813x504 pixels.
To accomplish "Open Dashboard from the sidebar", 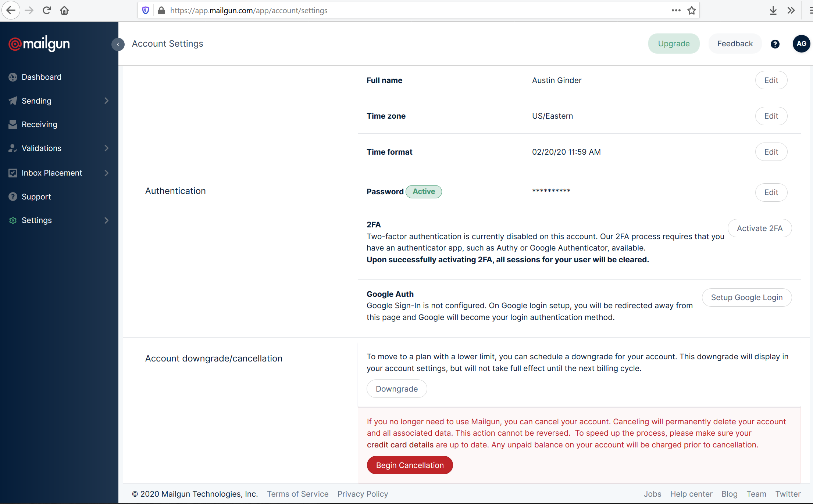I will [42, 77].
